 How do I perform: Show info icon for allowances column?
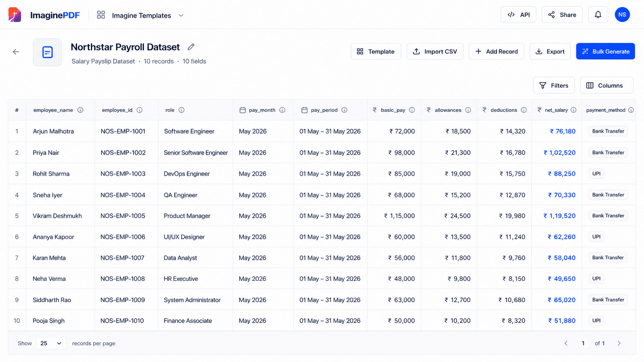click(x=468, y=110)
